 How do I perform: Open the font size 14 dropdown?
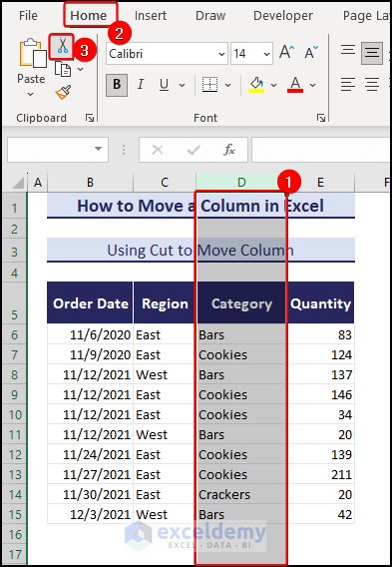(x=266, y=54)
